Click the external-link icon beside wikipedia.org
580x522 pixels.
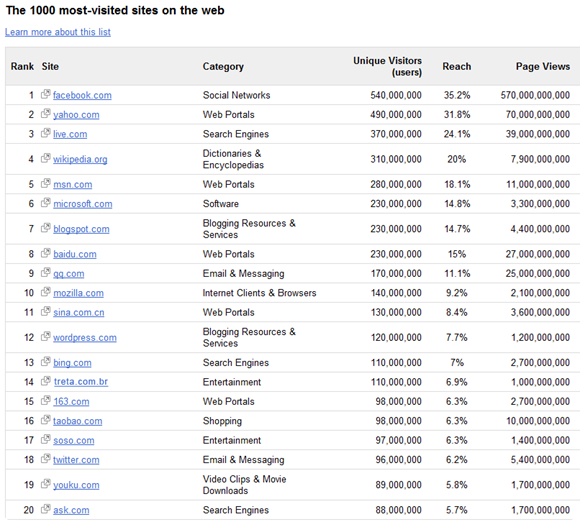(45, 158)
